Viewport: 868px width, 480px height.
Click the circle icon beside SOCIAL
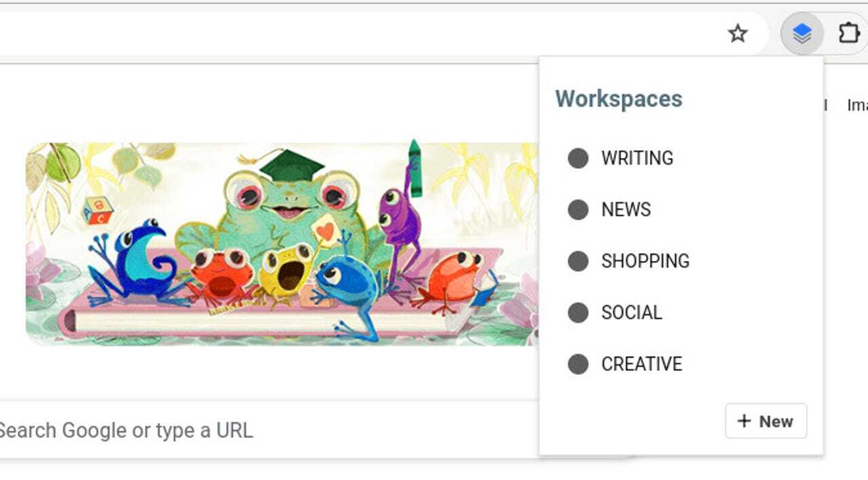point(578,313)
